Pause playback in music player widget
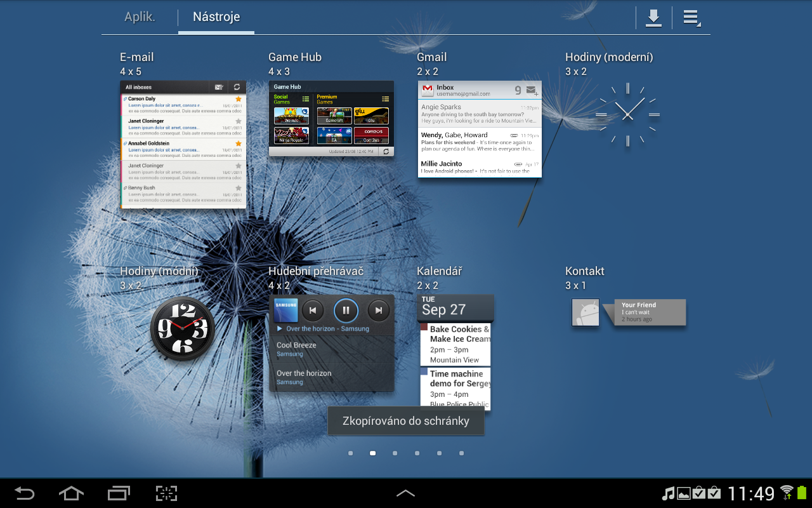 click(x=346, y=311)
